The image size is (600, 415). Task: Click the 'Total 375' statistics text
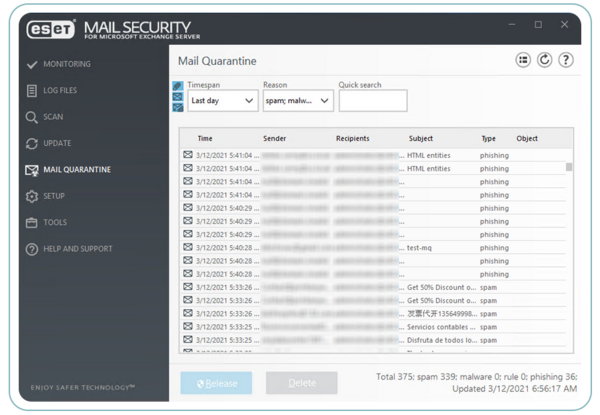coord(395,377)
